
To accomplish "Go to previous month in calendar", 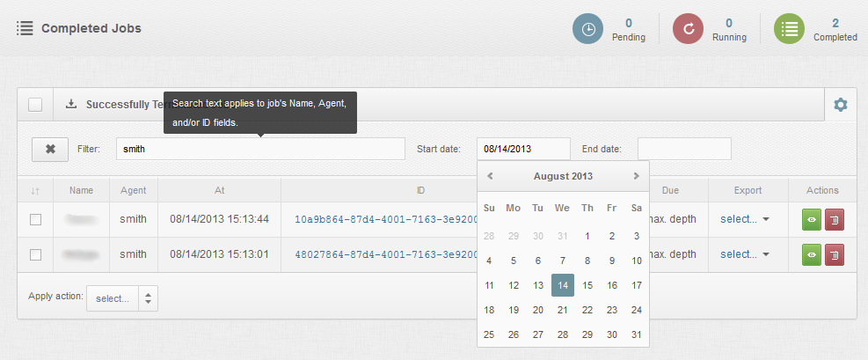I will click(x=490, y=176).
